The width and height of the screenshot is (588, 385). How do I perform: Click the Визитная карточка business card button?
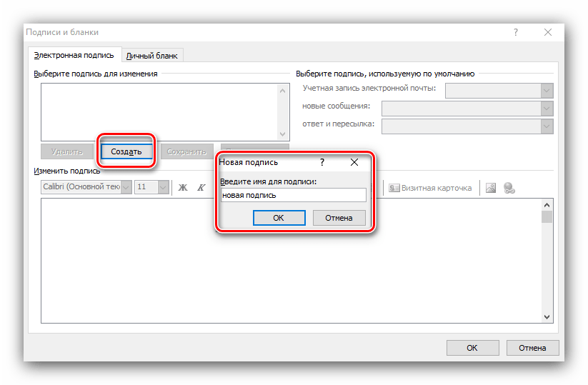[x=430, y=188]
